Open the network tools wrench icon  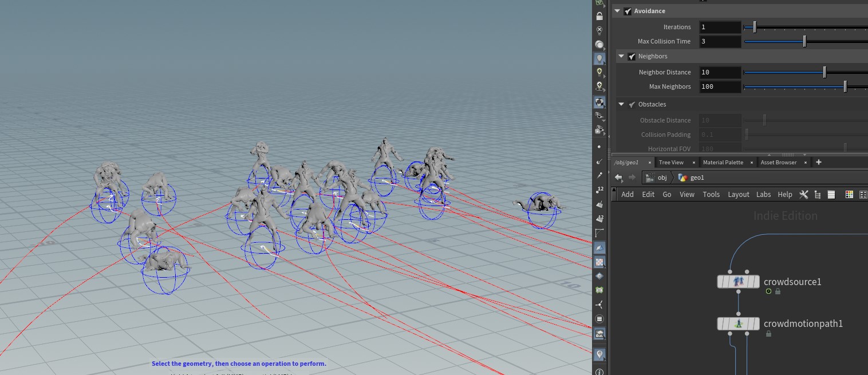pyautogui.click(x=803, y=195)
